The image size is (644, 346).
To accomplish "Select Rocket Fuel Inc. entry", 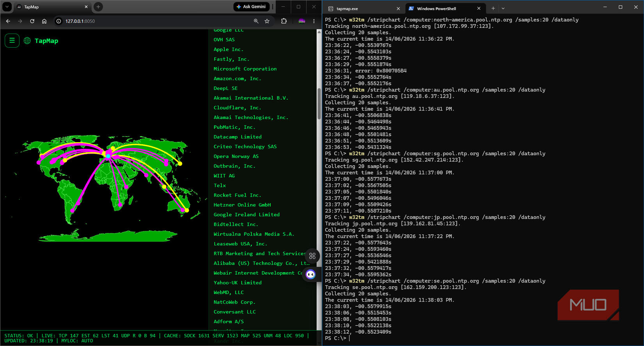I will tap(237, 195).
